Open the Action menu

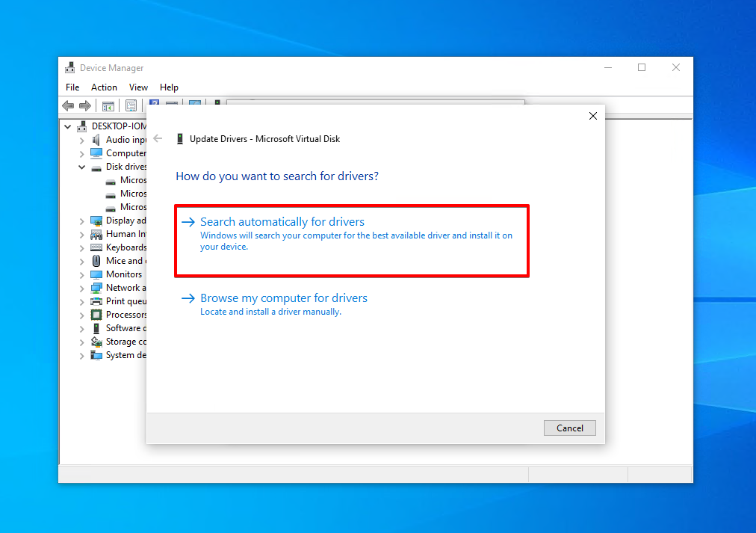pyautogui.click(x=104, y=87)
